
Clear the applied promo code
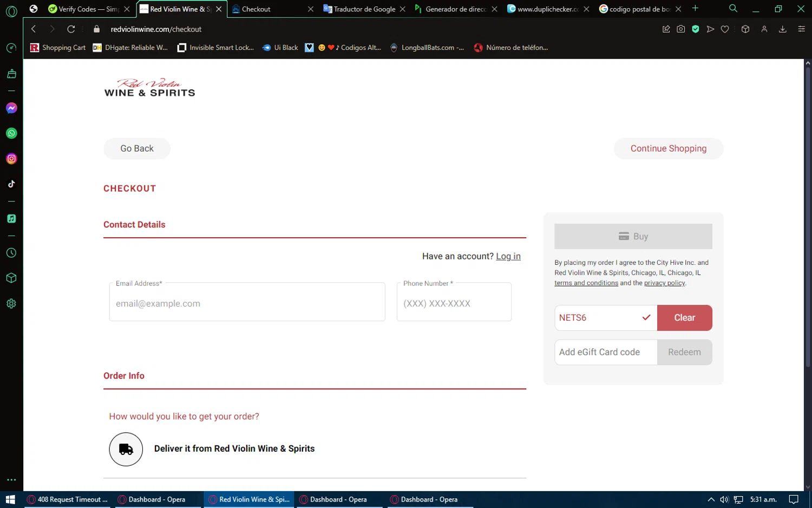click(x=685, y=318)
